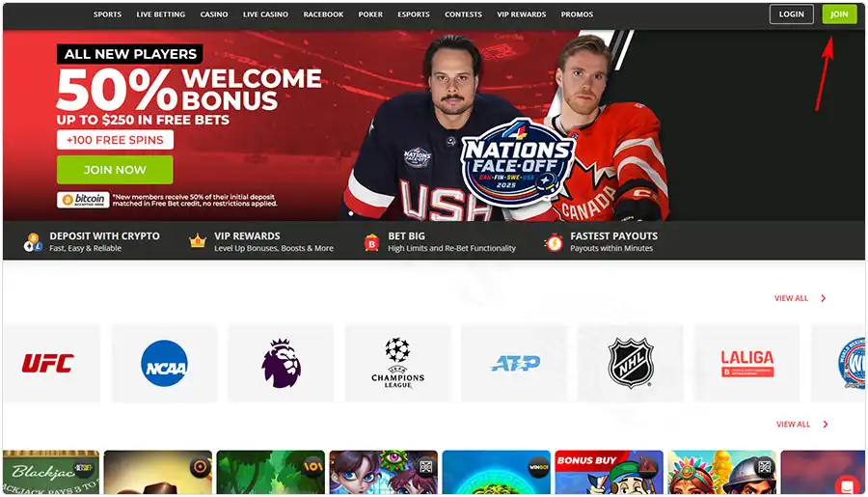Open the Premier League lion logo
Screen dimensions: 868x497
pyautogui.click(x=281, y=364)
